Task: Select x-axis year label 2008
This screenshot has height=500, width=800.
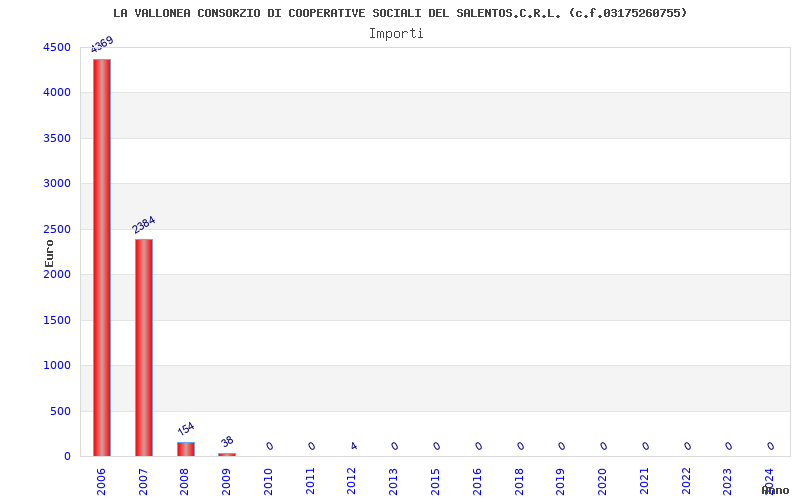Action: (184, 481)
